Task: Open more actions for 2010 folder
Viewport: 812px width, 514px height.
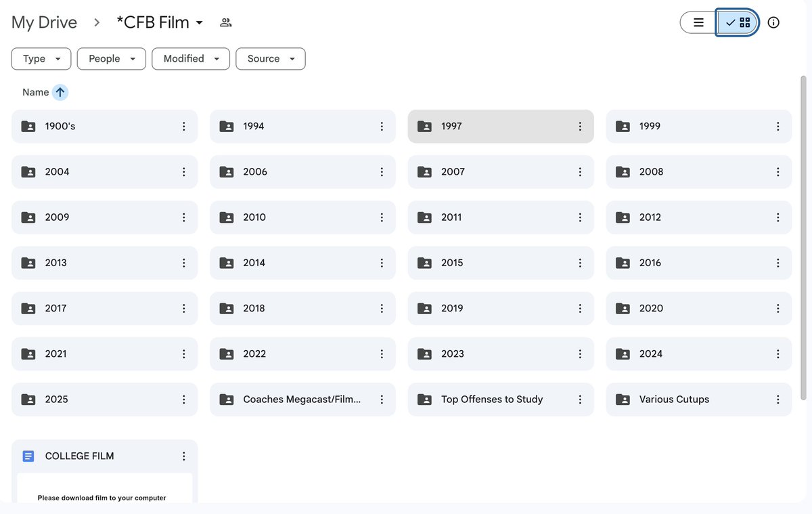Action: click(382, 217)
